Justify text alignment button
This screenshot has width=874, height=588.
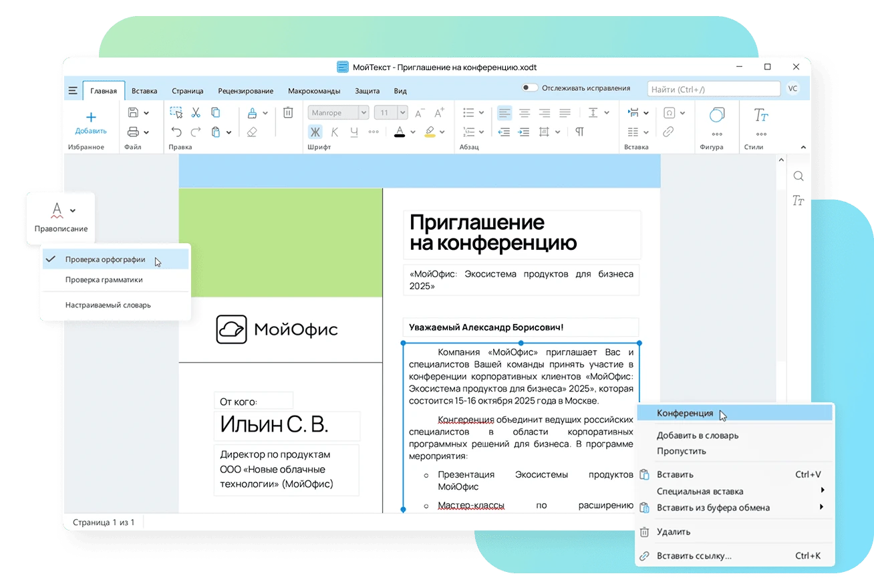(x=565, y=113)
